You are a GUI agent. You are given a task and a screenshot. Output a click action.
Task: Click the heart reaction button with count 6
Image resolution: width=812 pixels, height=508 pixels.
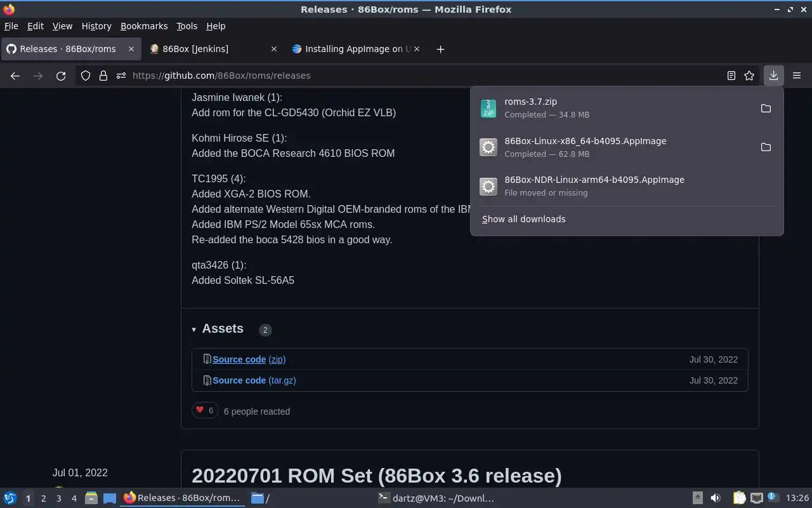tap(205, 410)
